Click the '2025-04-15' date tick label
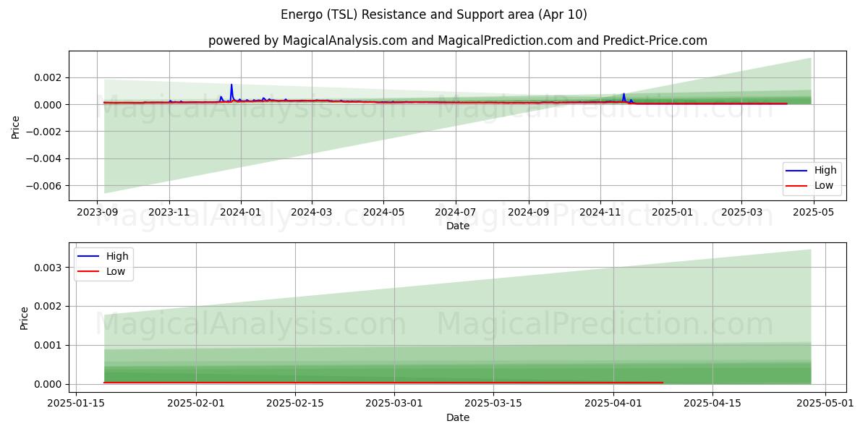This screenshot has width=868, height=434. [712, 404]
